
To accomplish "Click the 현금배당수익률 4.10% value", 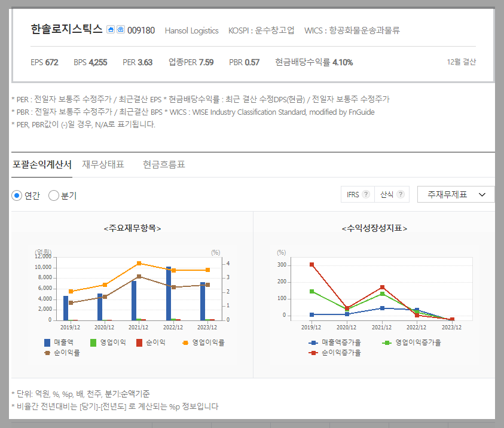I will point(314,62).
